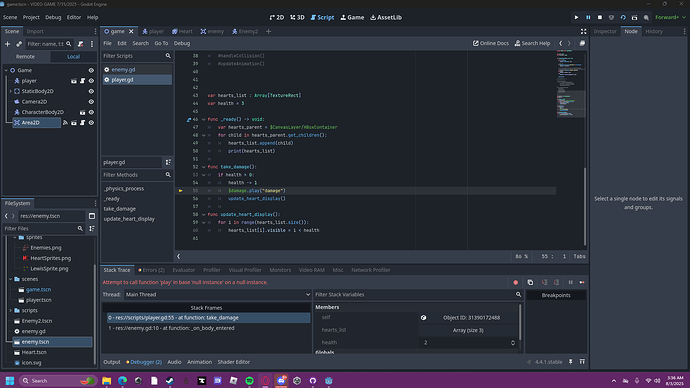Go to next edited script arrow
The width and height of the screenshot is (690, 388).
click(x=569, y=43)
